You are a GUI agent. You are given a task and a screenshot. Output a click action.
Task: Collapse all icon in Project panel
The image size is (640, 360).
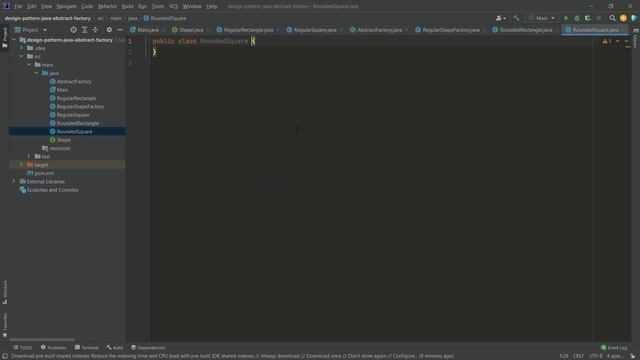pos(96,30)
